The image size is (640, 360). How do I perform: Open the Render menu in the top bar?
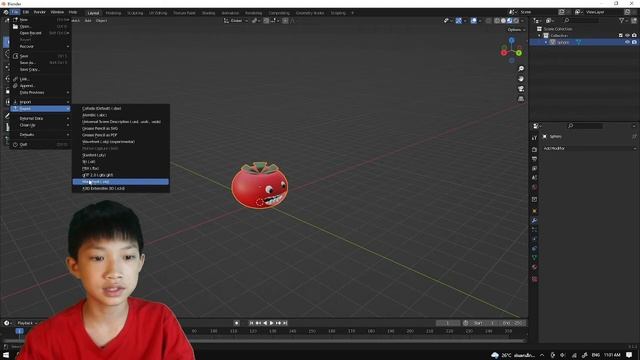pyautogui.click(x=40, y=12)
